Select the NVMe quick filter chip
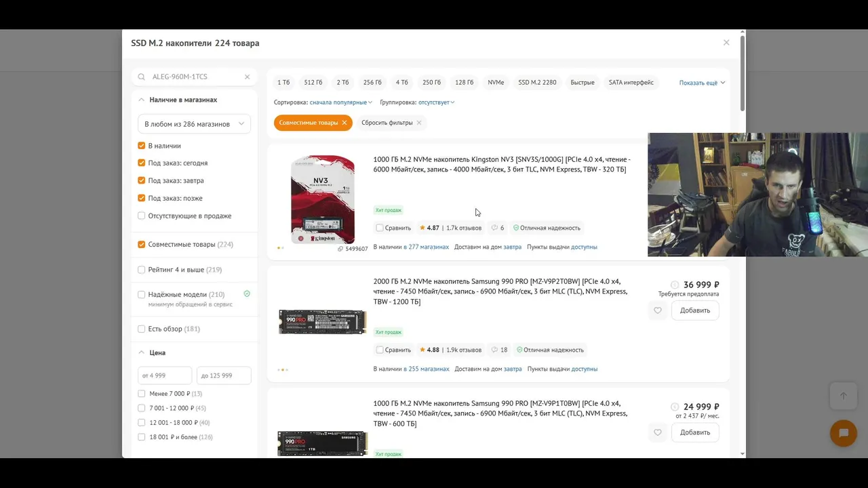868x488 pixels. (x=496, y=83)
